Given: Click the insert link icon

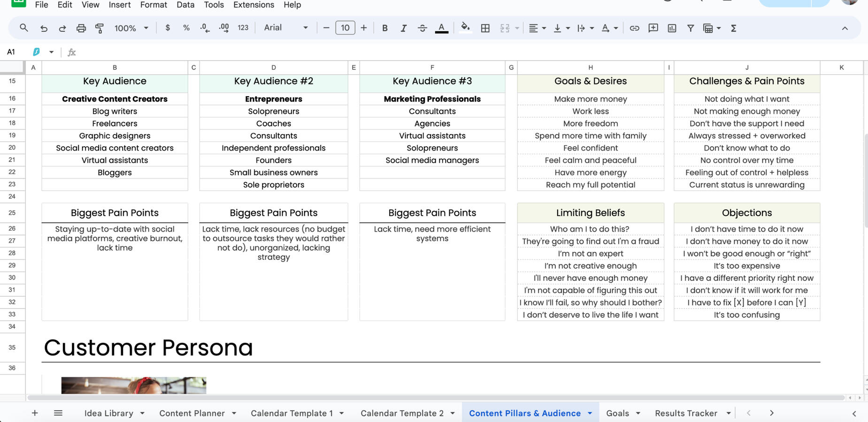Looking at the screenshot, I should tap(634, 28).
